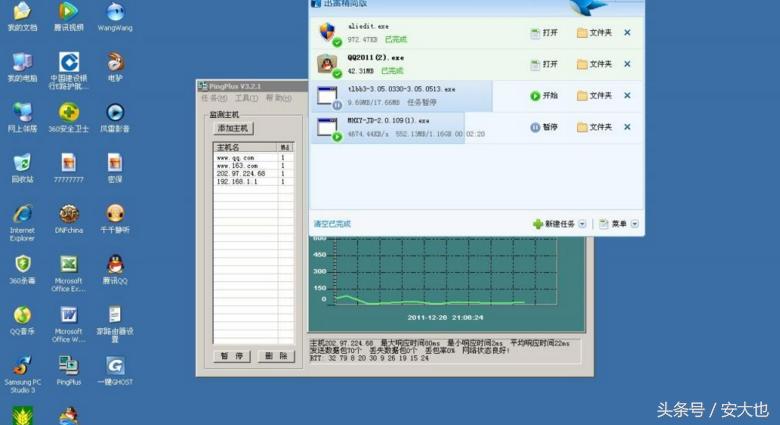Click 添加主机 button in PingPlus
This screenshot has height=425, width=780.
coord(233,128)
